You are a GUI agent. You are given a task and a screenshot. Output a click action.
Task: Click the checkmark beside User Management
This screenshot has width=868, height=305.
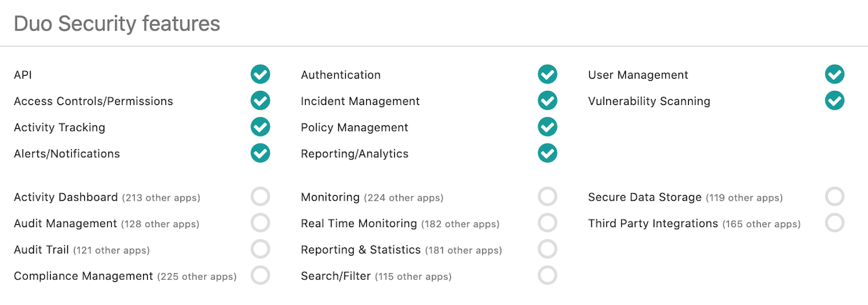835,75
